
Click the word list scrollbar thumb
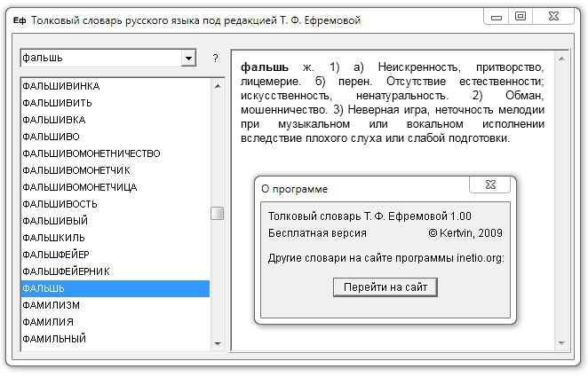click(218, 214)
